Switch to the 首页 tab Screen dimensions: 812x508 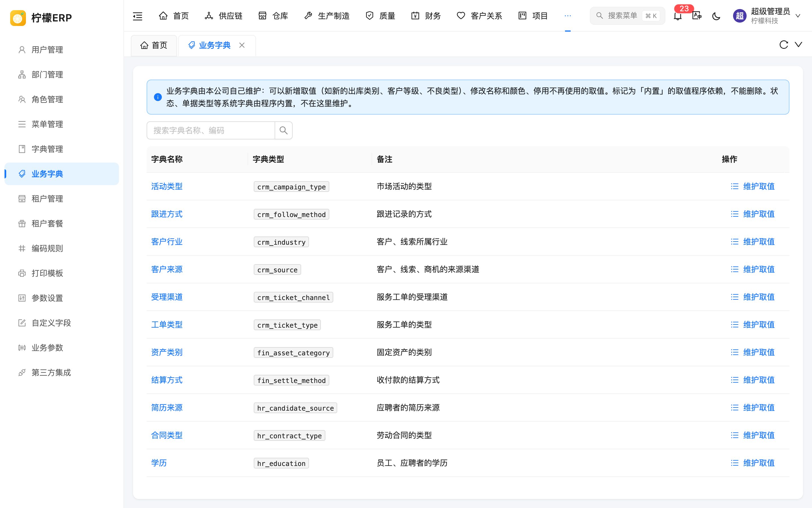[x=154, y=45]
